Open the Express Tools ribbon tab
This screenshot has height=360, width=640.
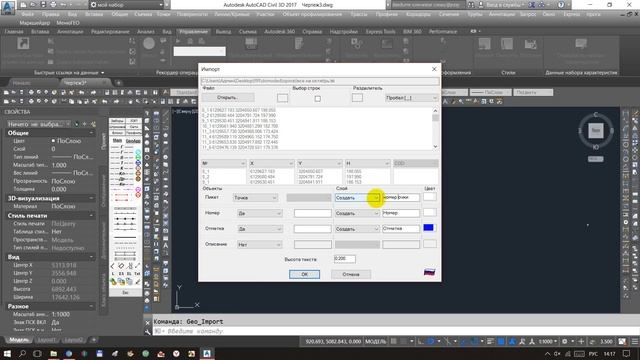380,31
